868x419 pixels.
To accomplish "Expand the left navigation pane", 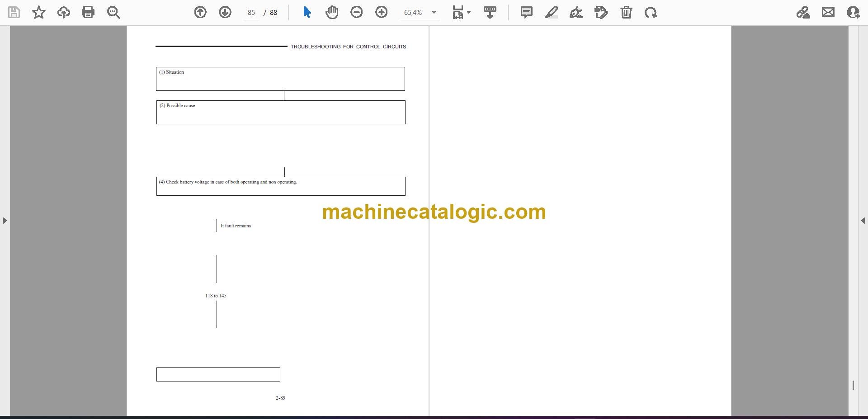I will pos(5,221).
